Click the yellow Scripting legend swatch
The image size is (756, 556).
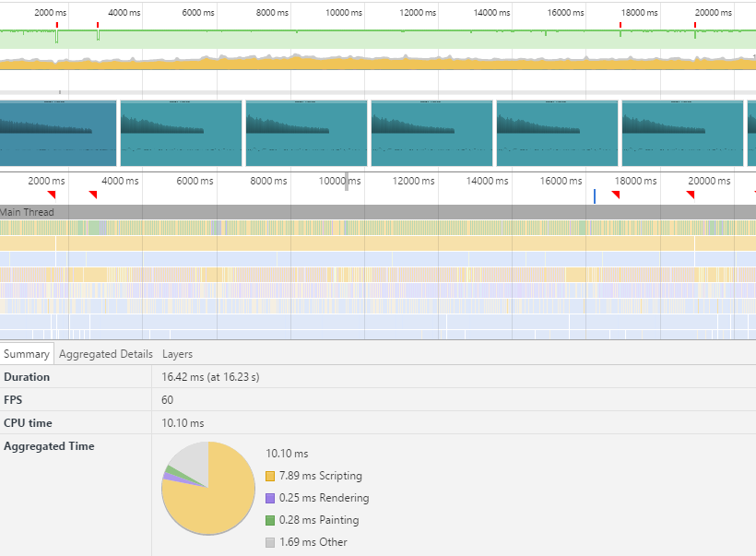[270, 477]
